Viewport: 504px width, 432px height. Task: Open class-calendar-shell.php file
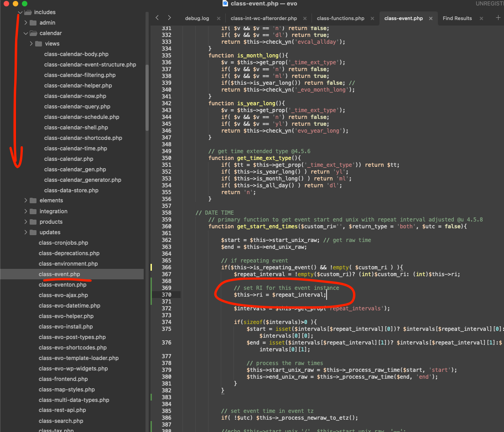(x=76, y=128)
